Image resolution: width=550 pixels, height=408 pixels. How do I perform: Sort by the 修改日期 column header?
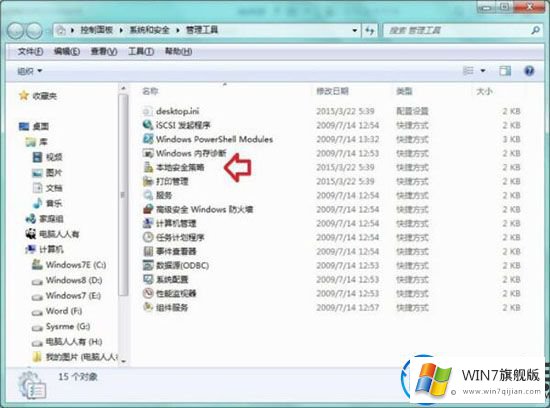[x=333, y=92]
